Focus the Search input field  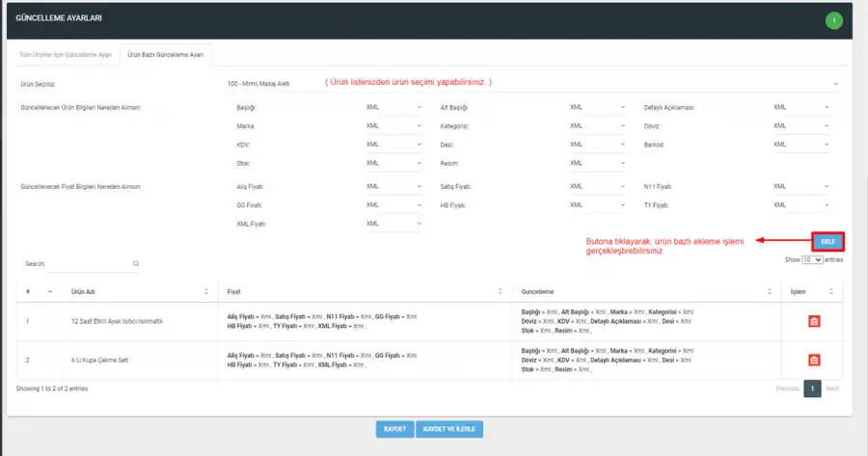tap(93, 264)
